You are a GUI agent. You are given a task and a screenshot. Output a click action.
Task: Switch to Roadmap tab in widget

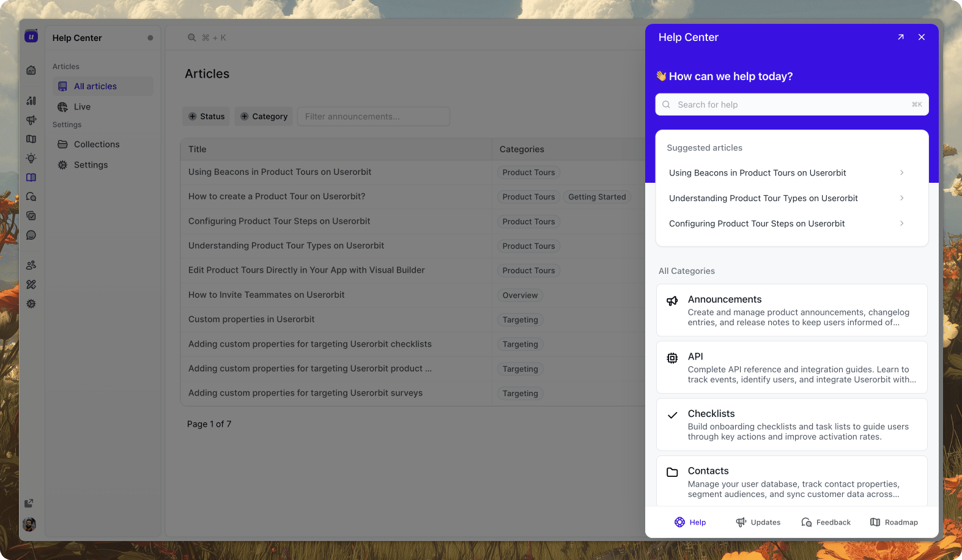(x=894, y=522)
